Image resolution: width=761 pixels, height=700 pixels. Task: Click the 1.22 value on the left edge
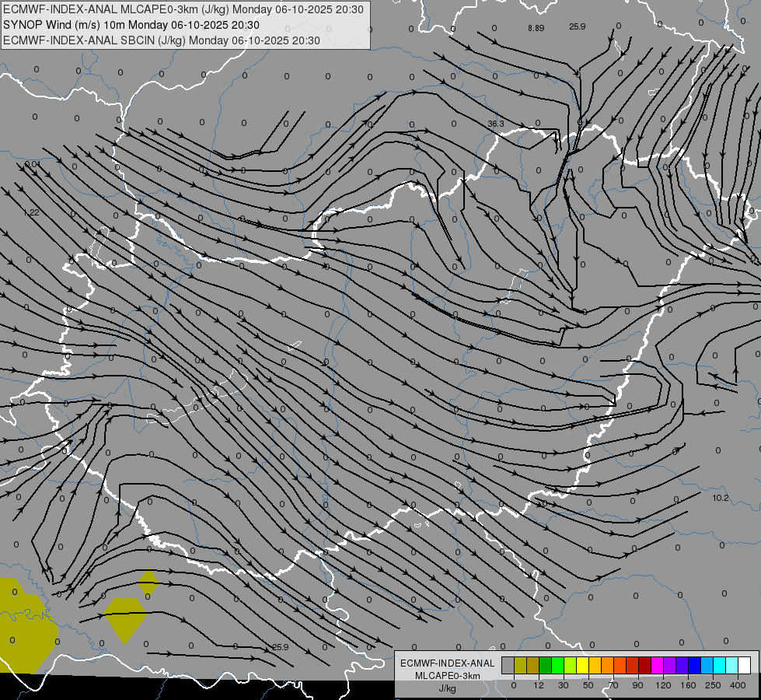click(31, 213)
